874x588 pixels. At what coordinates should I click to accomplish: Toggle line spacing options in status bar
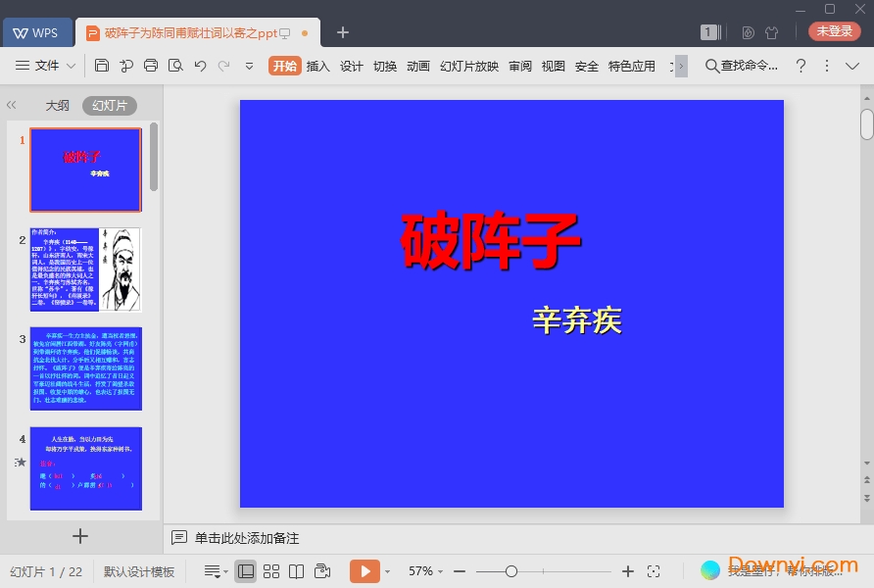[213, 570]
